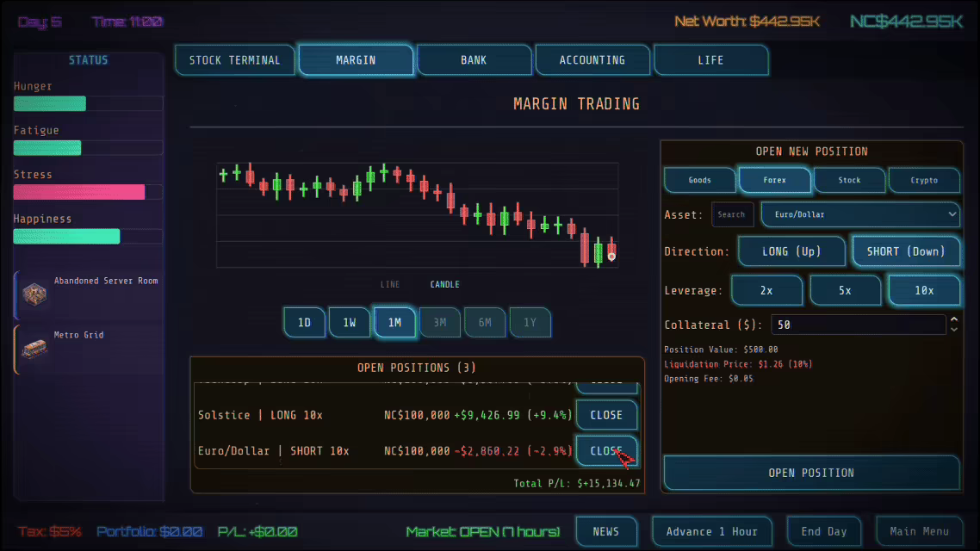Click the End Day button
The height and width of the screenshot is (551, 980).
(x=824, y=532)
